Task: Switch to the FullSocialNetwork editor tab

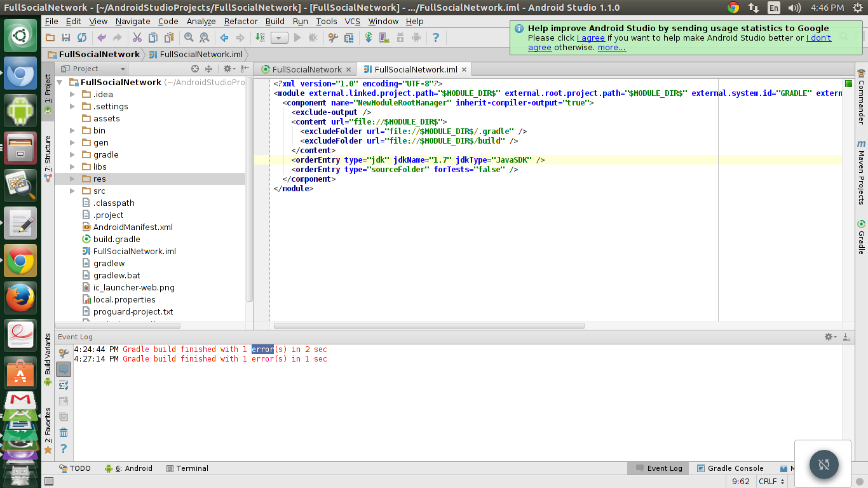Action: point(306,69)
